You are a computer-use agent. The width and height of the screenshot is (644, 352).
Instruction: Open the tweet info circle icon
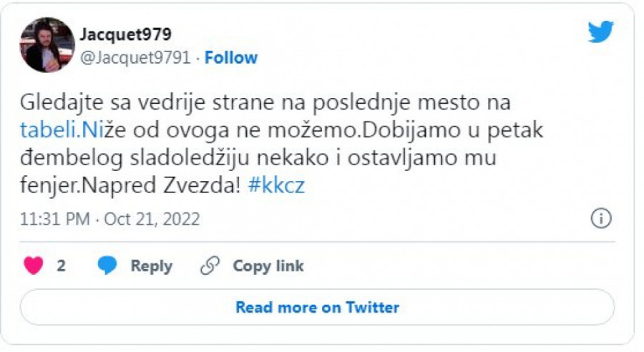600,219
